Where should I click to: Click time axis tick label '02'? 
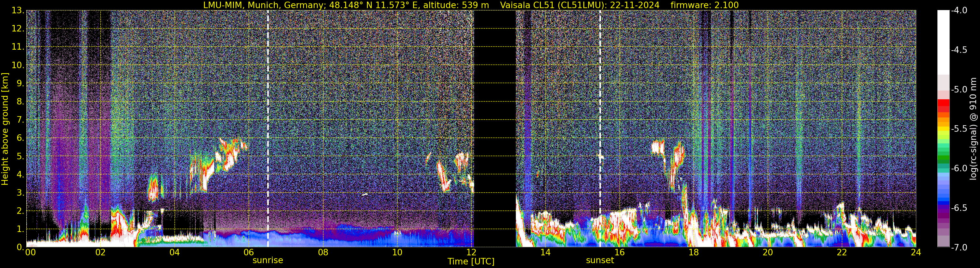point(100,253)
